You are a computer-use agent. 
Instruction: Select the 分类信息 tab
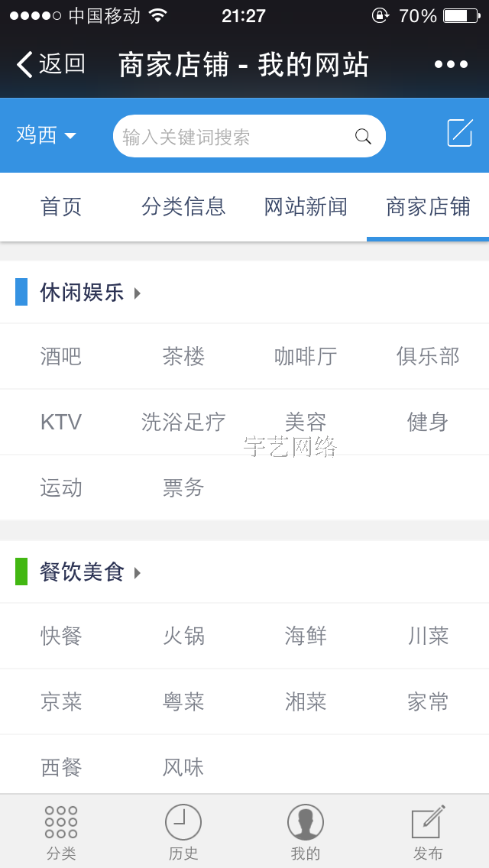click(x=183, y=207)
